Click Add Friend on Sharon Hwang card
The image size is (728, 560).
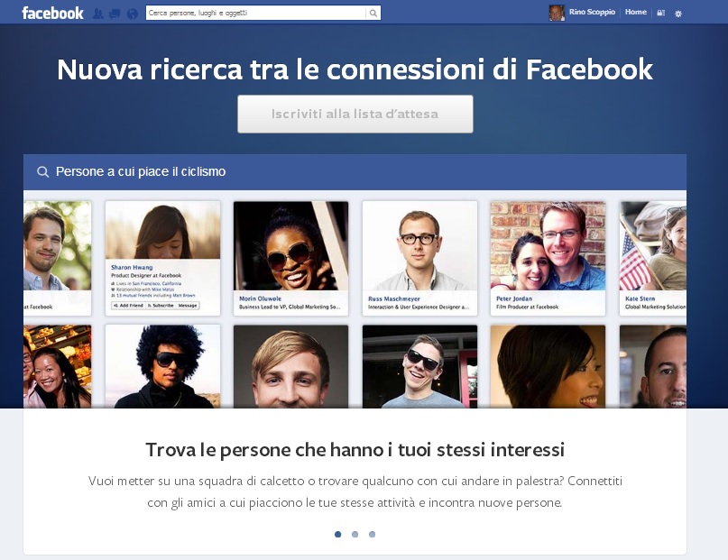click(128, 306)
